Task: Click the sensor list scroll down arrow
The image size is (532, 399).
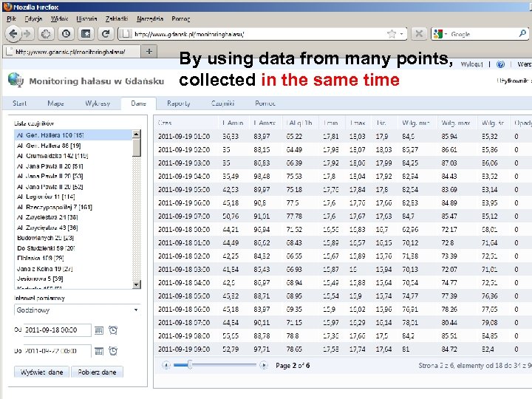Action: point(137,284)
